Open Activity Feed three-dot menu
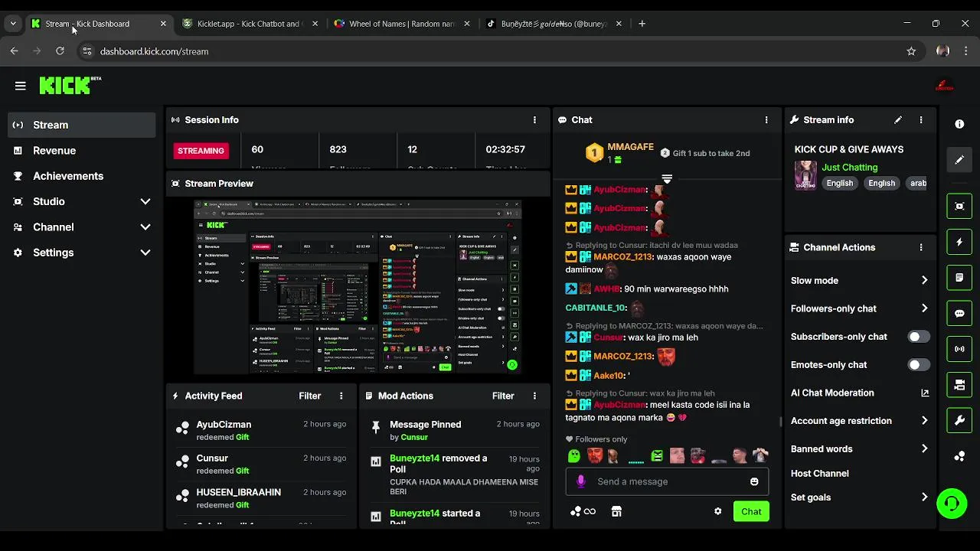This screenshot has width=980, height=551. point(341,396)
